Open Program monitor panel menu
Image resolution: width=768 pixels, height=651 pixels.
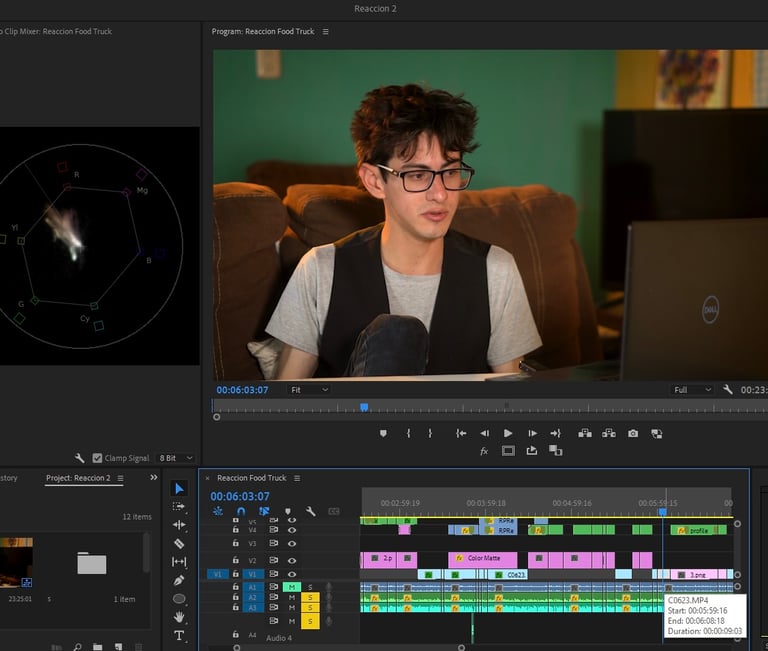[x=325, y=32]
